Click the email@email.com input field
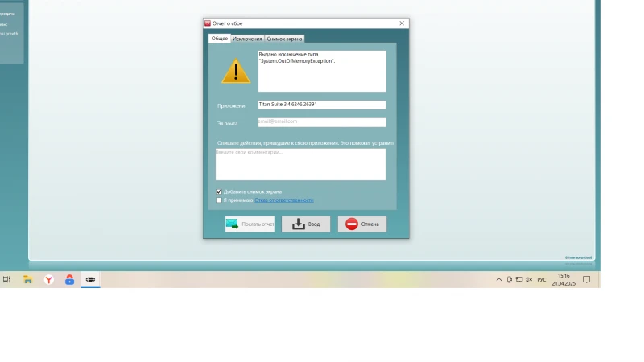Image resolution: width=644 pixels, height=362 pixels. click(322, 122)
